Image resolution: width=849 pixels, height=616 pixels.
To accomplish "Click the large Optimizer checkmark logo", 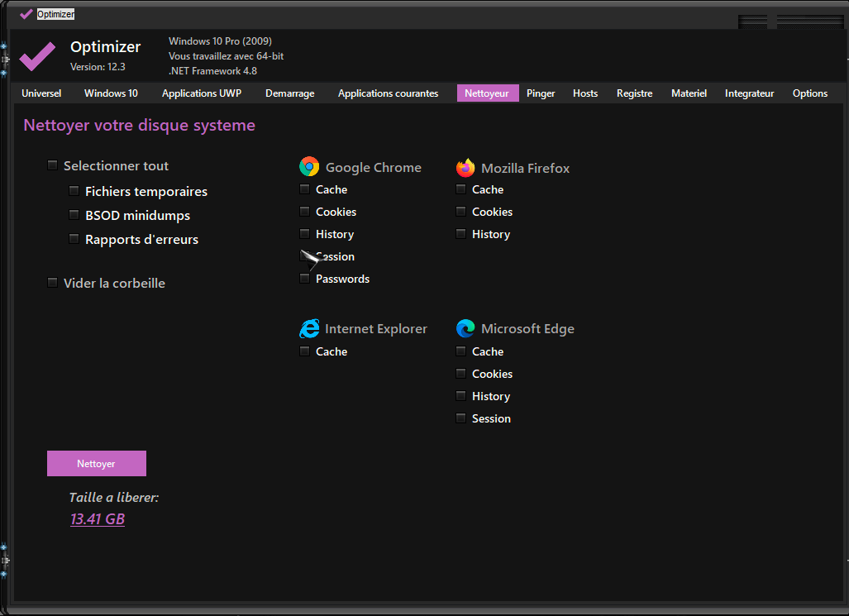I will [x=37, y=55].
